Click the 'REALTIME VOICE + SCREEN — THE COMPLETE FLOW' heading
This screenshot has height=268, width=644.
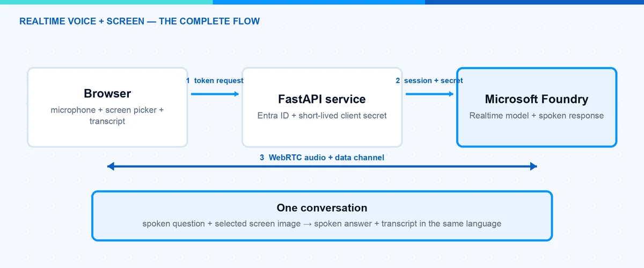point(140,21)
